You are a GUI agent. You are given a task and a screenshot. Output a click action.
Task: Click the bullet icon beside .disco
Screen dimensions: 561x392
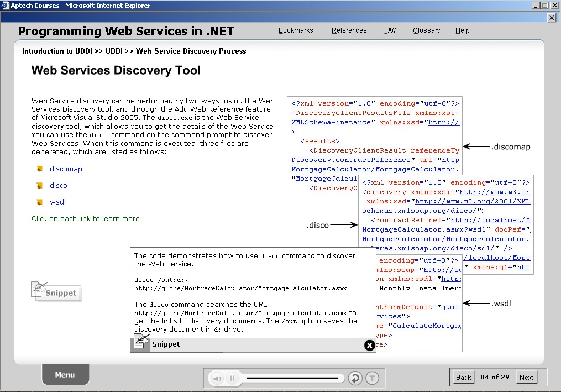40,185
